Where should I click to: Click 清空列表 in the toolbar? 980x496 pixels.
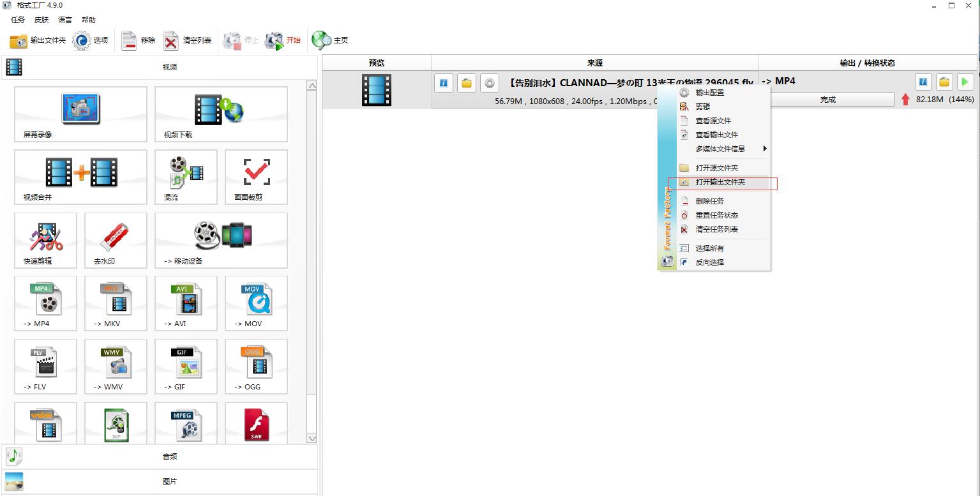pos(187,40)
